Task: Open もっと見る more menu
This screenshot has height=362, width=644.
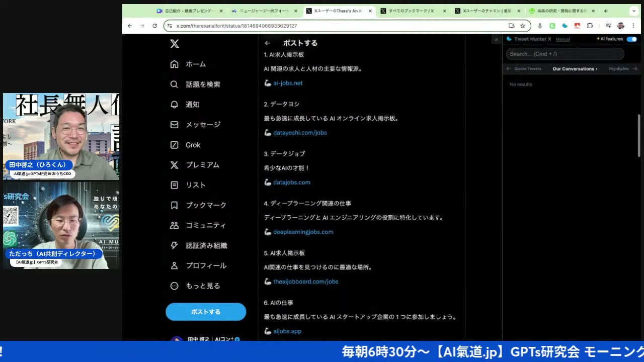Action: tap(195, 286)
